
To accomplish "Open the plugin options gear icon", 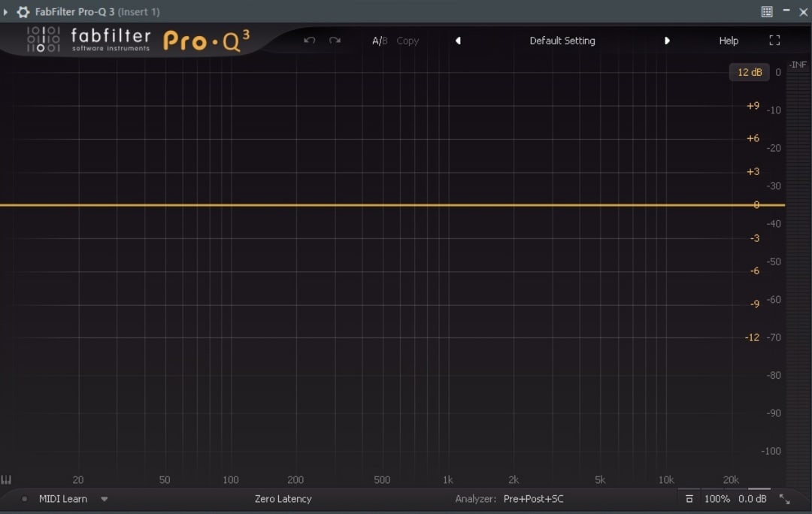I will [x=23, y=11].
